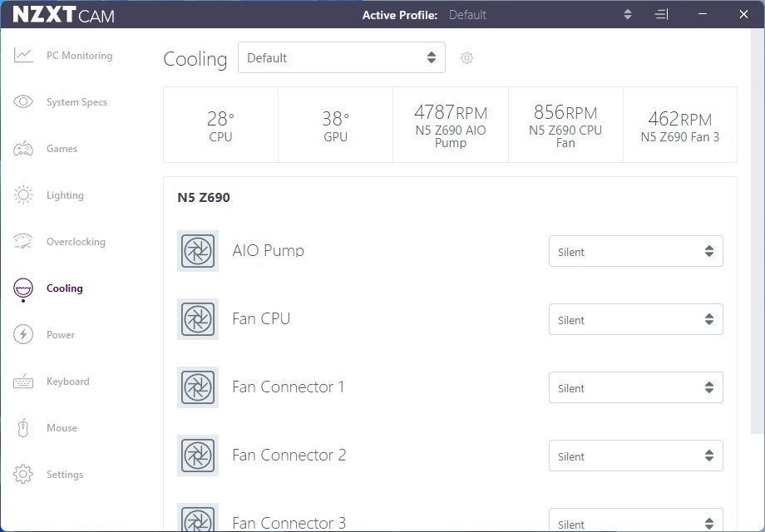Switch to the Games section
The image size is (765, 532).
click(x=62, y=149)
